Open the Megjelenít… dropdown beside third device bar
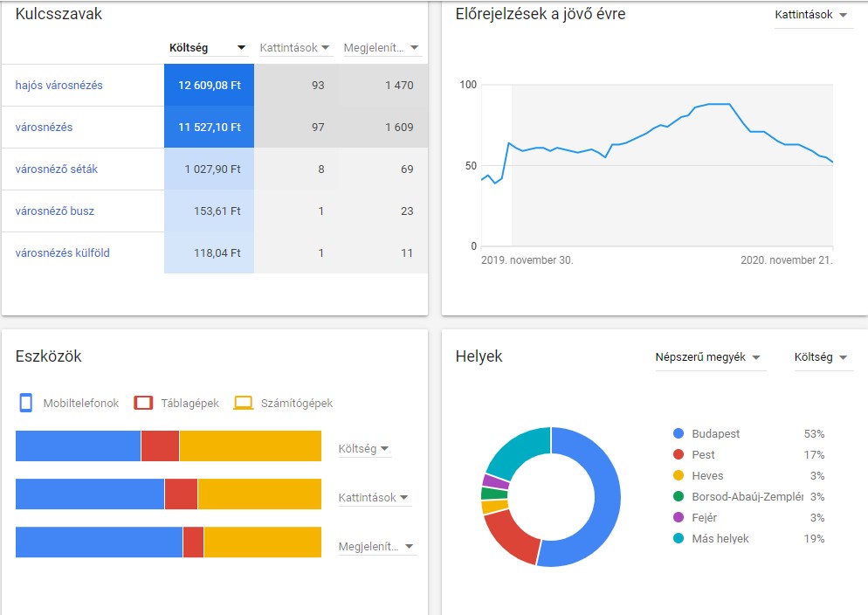868x615 pixels. tap(375, 546)
